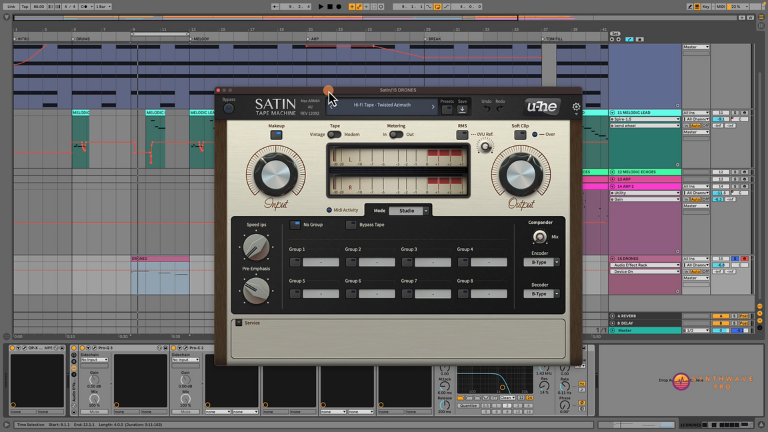Toggle the Group 1 button
This screenshot has height=432, width=768.
pyautogui.click(x=295, y=263)
